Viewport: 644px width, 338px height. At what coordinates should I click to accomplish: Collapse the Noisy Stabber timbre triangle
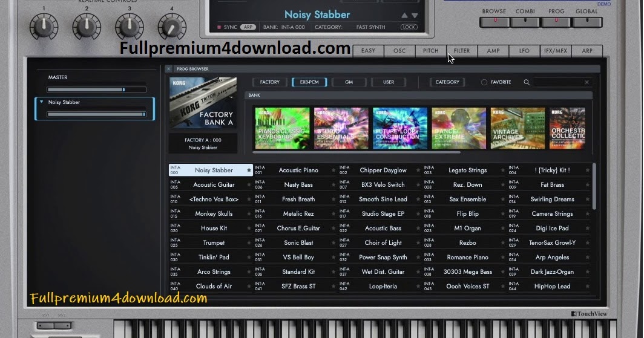[42, 102]
